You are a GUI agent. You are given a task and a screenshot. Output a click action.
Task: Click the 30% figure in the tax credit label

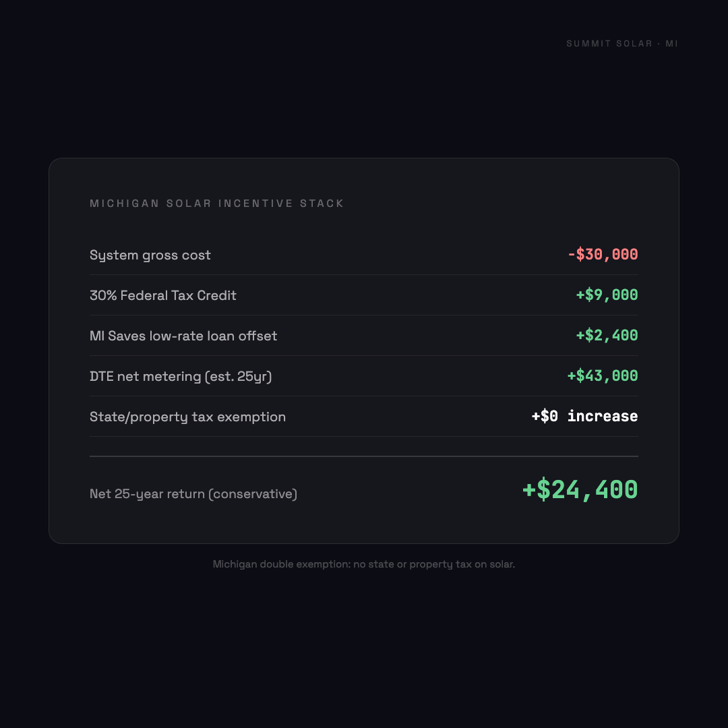point(103,295)
